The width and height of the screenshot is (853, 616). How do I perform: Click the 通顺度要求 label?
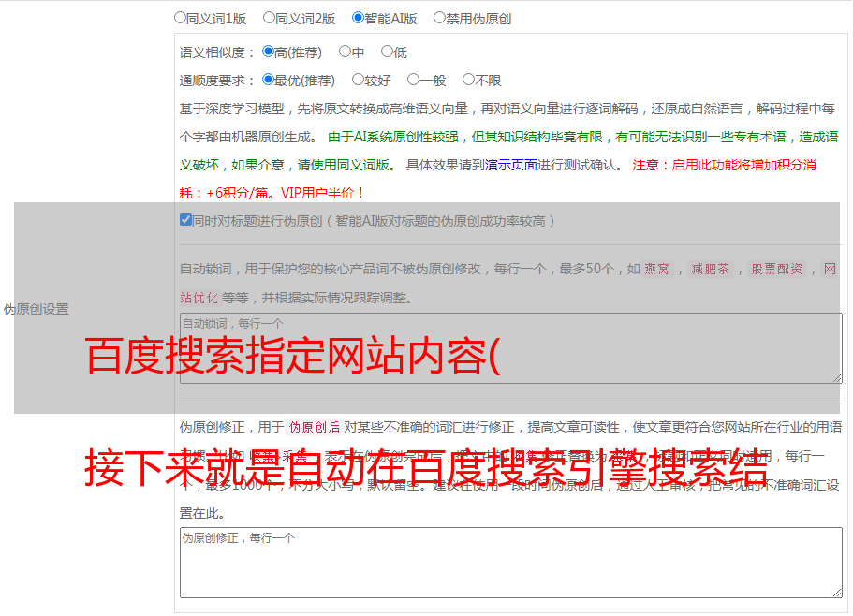pyautogui.click(x=217, y=81)
